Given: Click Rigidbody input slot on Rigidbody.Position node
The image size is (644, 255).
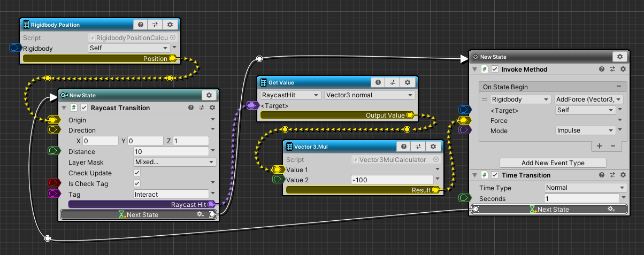Looking at the screenshot, I should pyautogui.click(x=16, y=48).
